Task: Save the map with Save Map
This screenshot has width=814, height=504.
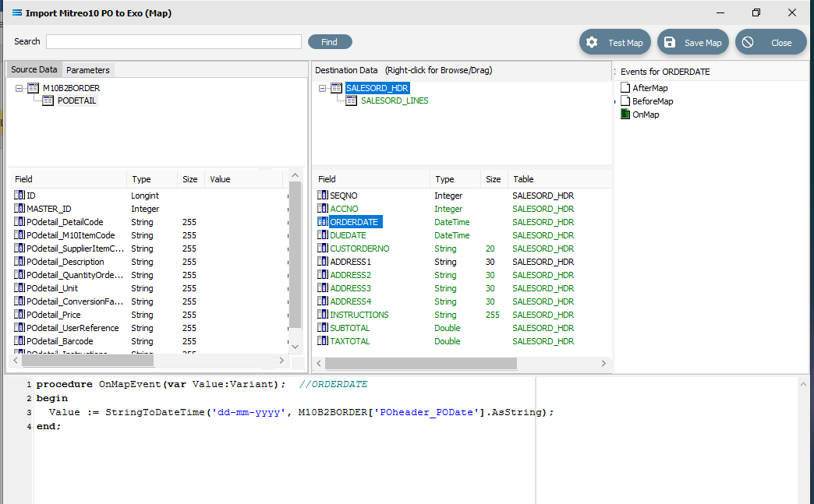Action: point(693,43)
